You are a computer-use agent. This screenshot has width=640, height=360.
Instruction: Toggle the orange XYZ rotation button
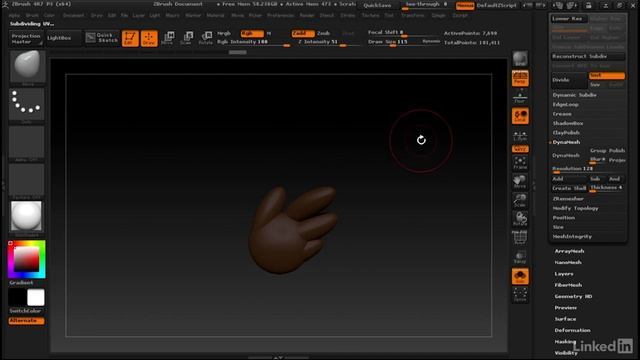click(520, 149)
